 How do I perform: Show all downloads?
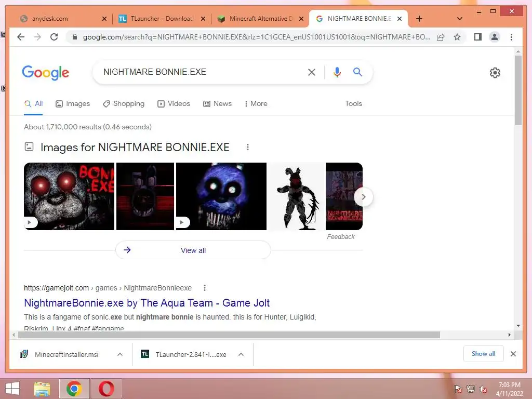tap(483, 354)
